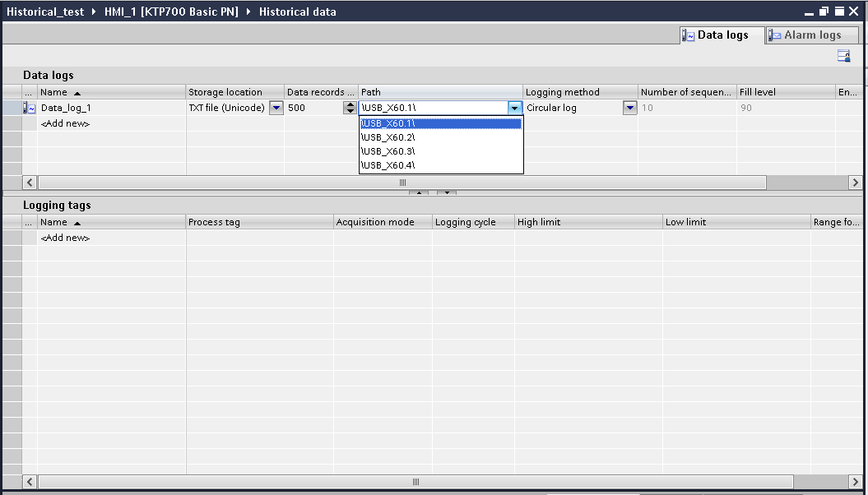Click <Add new> in Data logs table
Image resolution: width=868 pixels, height=495 pixels.
[65, 123]
